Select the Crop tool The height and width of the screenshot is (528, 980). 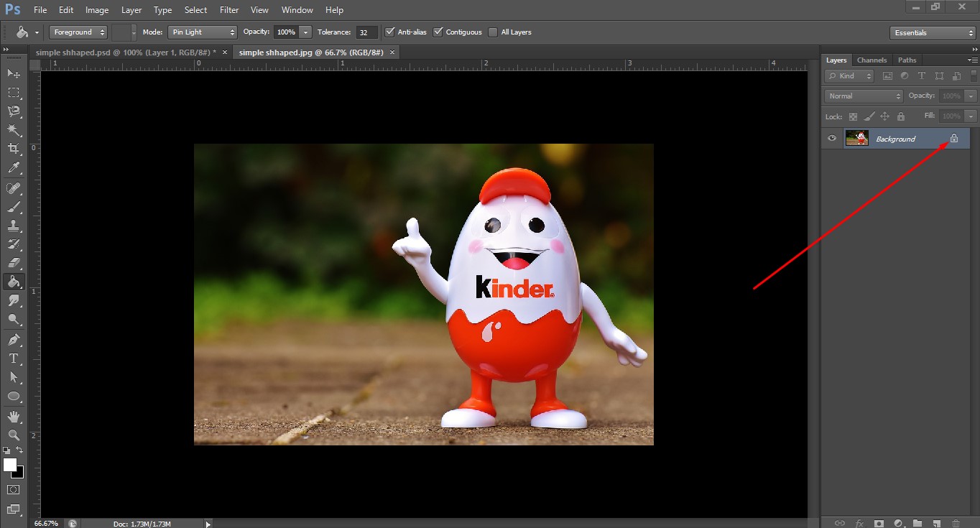point(14,149)
